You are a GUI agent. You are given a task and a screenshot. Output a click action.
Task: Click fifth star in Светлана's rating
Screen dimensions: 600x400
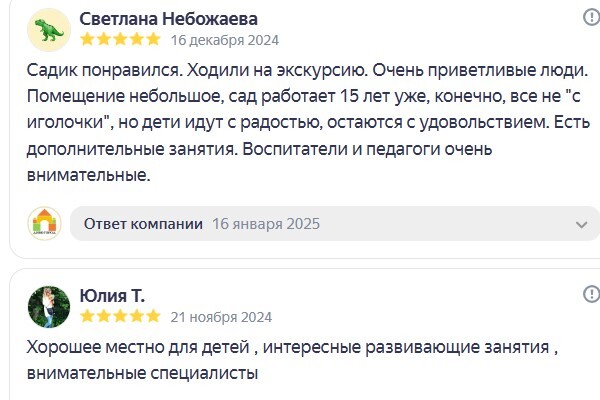153,39
